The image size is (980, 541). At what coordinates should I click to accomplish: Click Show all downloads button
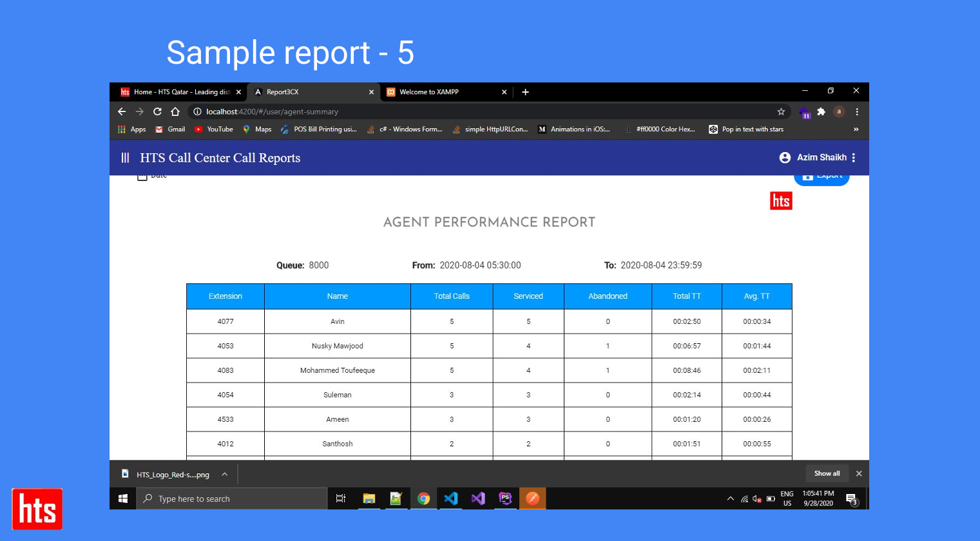[x=827, y=473]
